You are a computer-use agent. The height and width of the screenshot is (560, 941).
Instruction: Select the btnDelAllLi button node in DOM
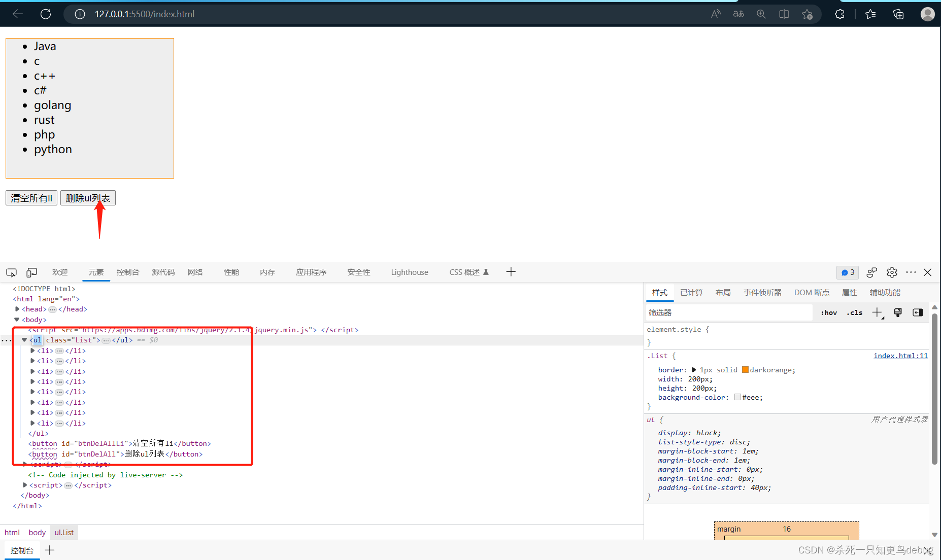pos(119,443)
